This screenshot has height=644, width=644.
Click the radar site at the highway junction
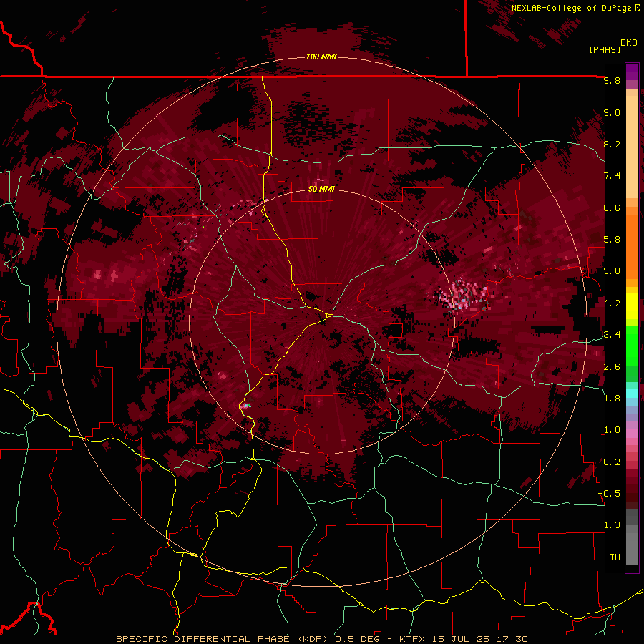click(x=330, y=315)
